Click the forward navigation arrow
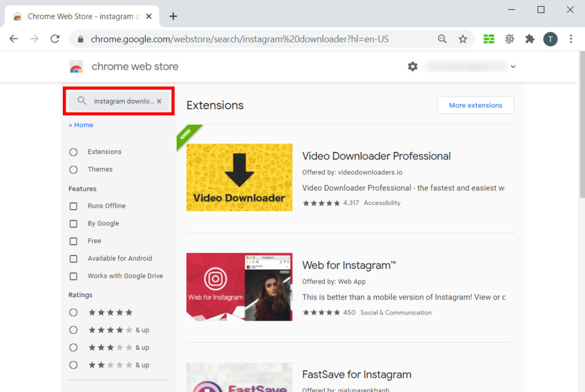This screenshot has height=392, width=585. click(x=34, y=39)
